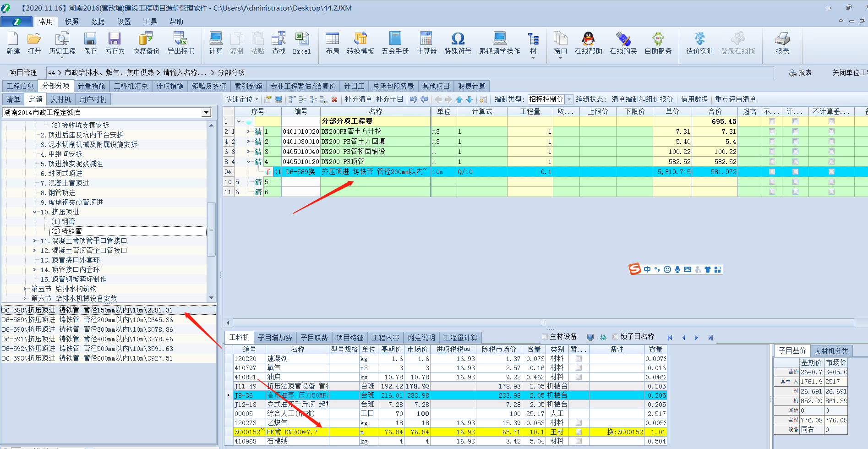Click 另存为 save-as icon
The image size is (868, 449).
pyautogui.click(x=115, y=44)
